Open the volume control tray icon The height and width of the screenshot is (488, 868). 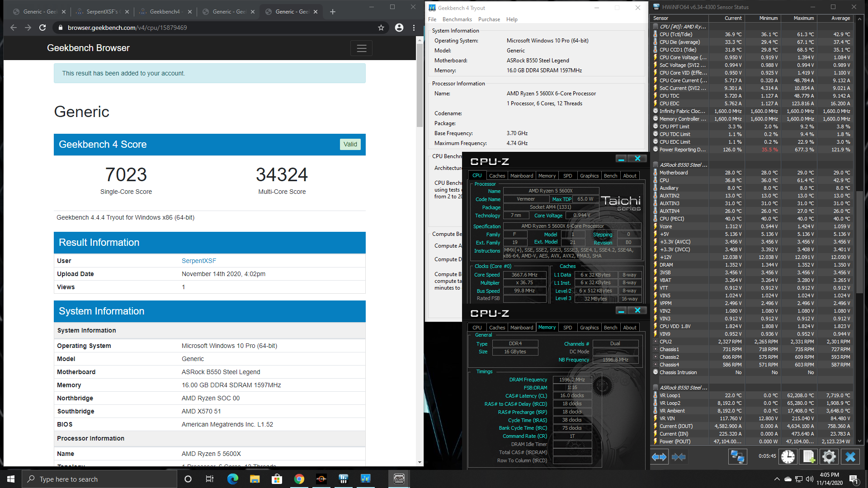(809, 479)
